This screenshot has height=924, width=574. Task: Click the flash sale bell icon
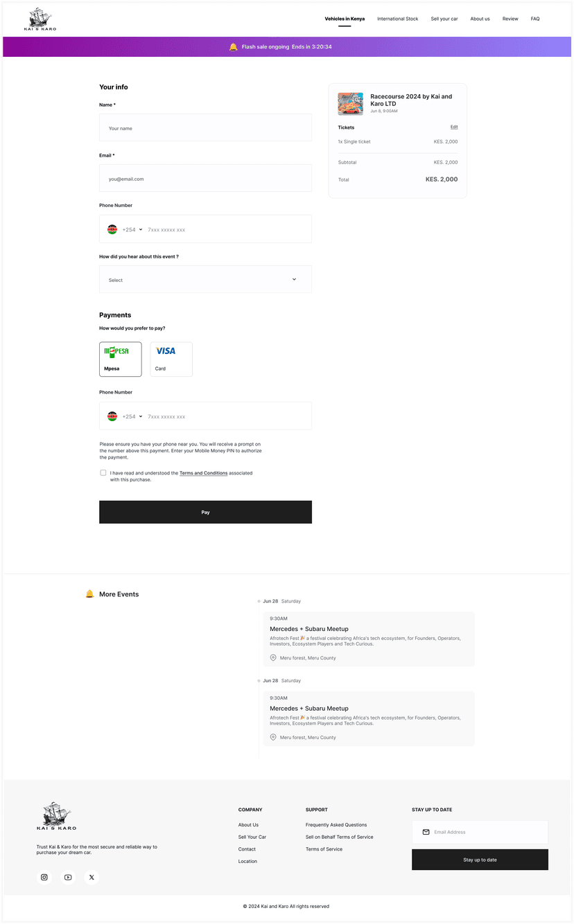(x=233, y=47)
